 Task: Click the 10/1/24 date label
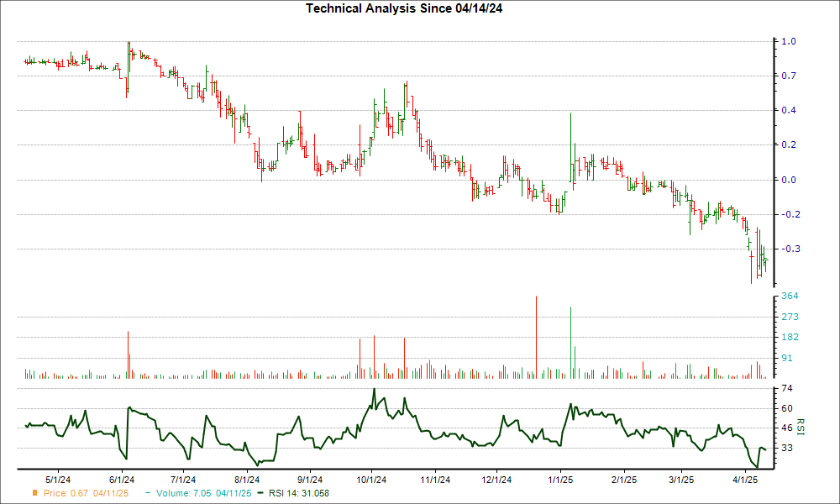372,480
